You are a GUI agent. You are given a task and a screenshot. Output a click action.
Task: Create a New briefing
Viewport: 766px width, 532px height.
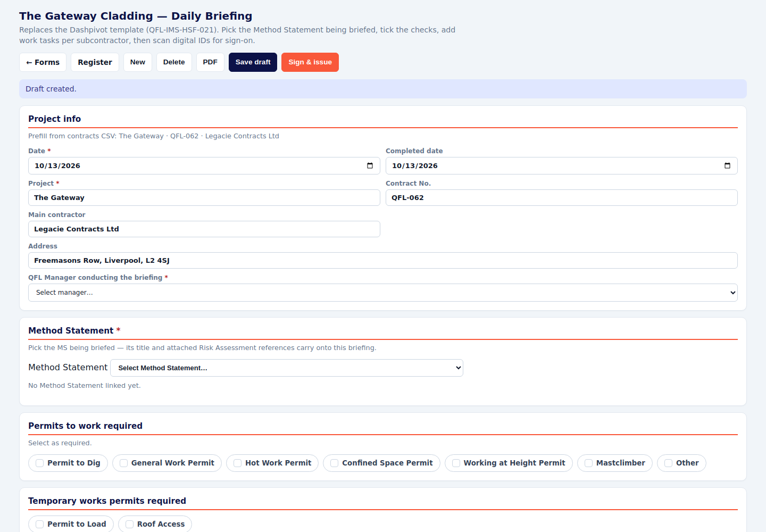point(138,62)
